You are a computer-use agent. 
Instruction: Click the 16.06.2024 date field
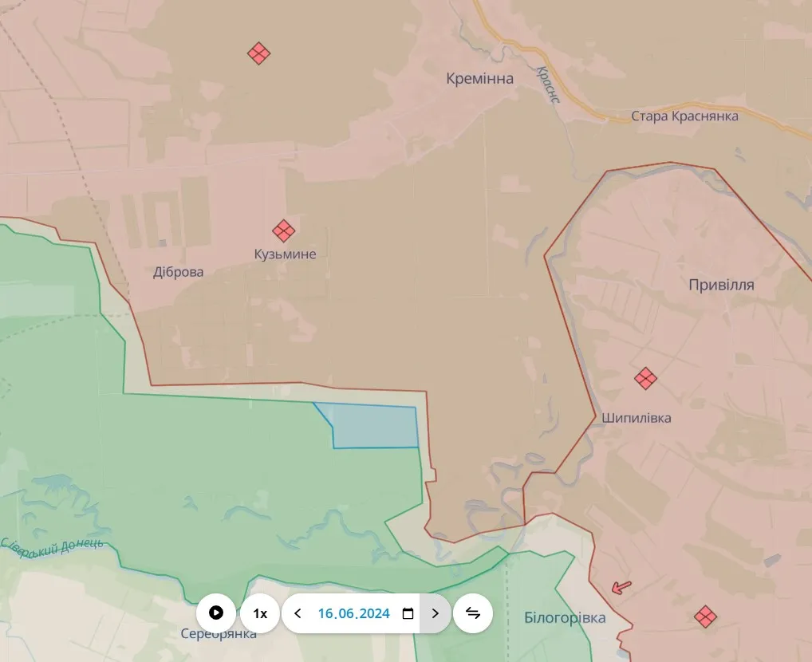[353, 613]
